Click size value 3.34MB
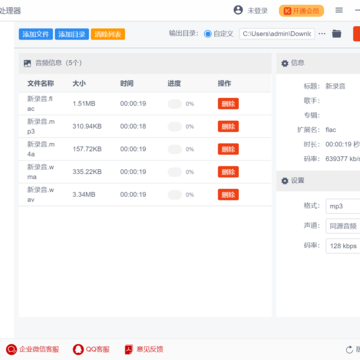Image resolution: width=360 pixels, height=360 pixels. click(84, 194)
